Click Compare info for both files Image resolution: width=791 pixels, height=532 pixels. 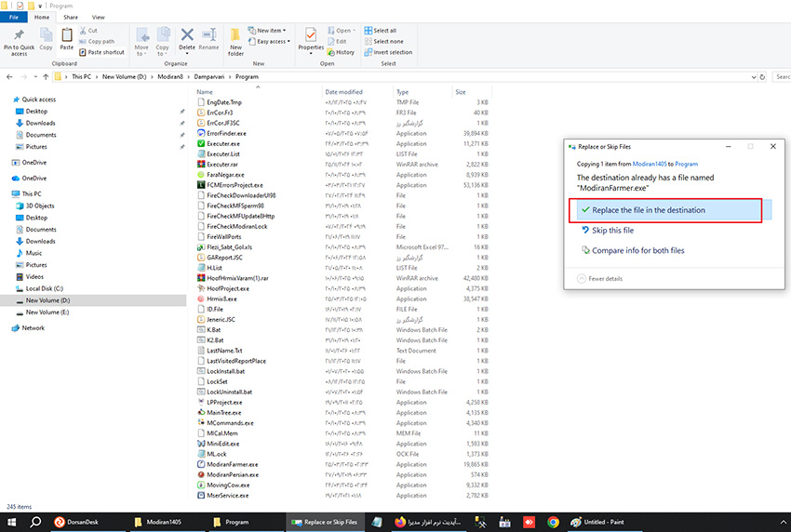pos(637,250)
